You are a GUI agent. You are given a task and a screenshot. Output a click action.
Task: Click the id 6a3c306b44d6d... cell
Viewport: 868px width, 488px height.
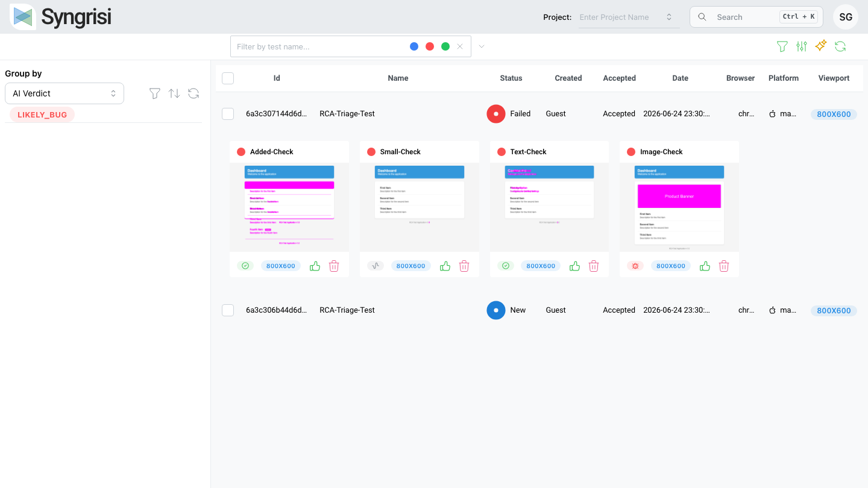pos(277,310)
